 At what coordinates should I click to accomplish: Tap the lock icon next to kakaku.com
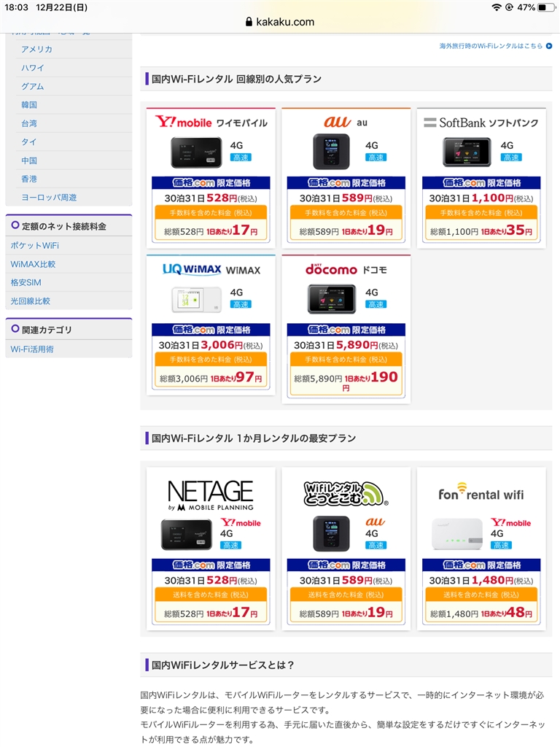click(249, 22)
